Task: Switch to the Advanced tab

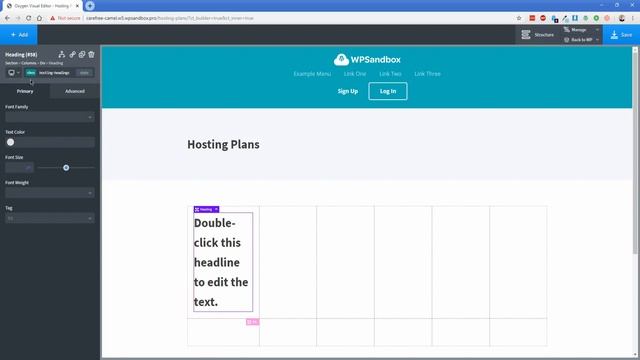Action: (75, 91)
